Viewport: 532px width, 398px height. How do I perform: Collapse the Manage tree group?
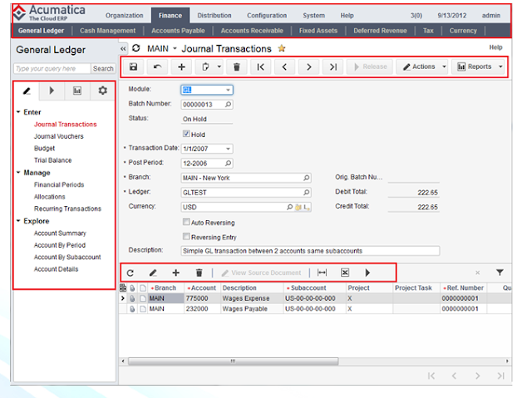pyautogui.click(x=18, y=172)
